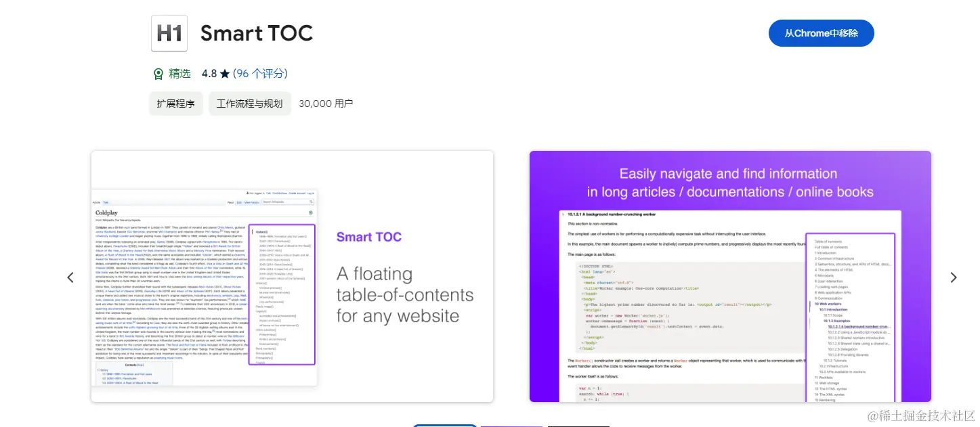Viewport: 980px width, 427px height.
Task: Go to previous screenshot with left arrow
Action: [x=70, y=277]
